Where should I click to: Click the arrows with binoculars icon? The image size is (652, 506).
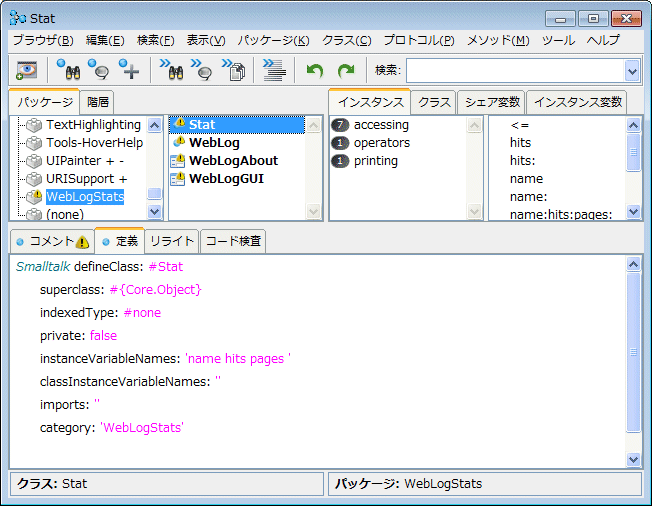click(x=170, y=70)
